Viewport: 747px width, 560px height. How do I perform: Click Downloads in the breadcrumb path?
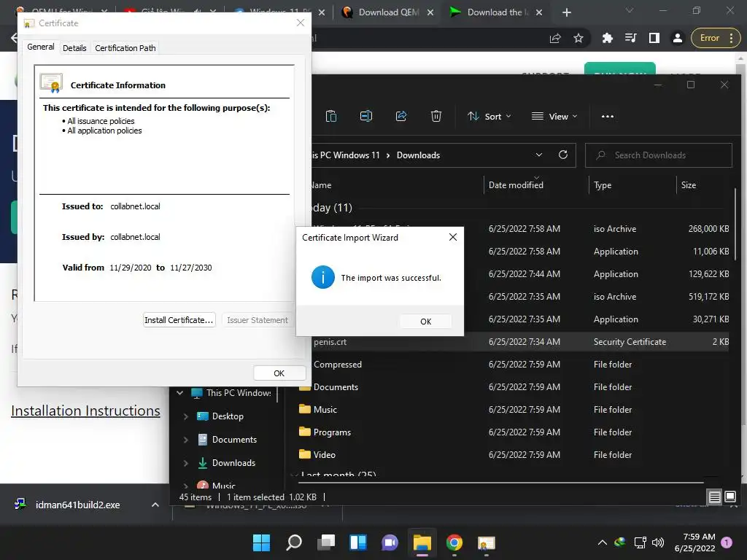coord(418,155)
